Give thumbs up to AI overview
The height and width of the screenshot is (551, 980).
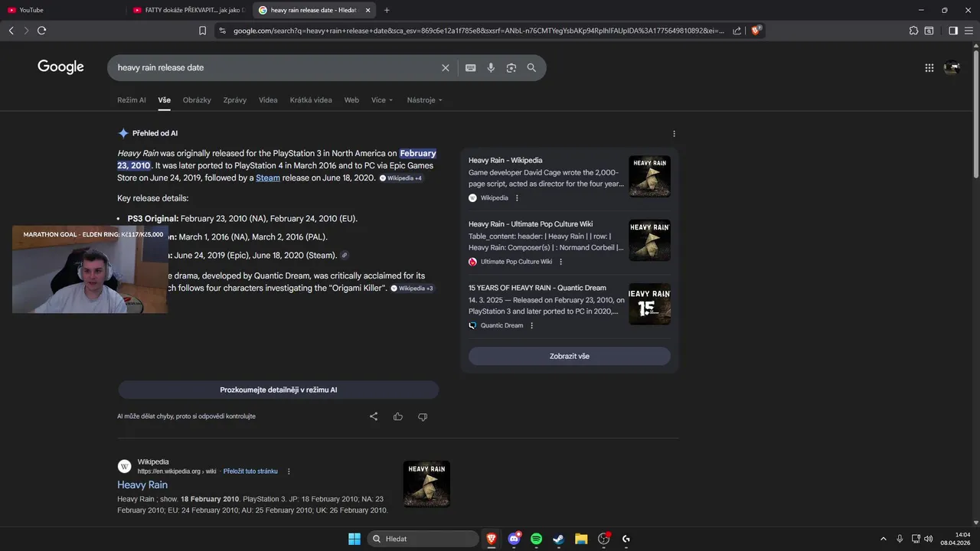pos(398,416)
